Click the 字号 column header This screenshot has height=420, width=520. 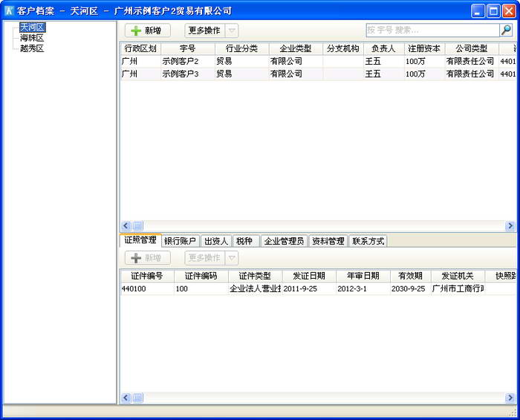click(x=188, y=49)
